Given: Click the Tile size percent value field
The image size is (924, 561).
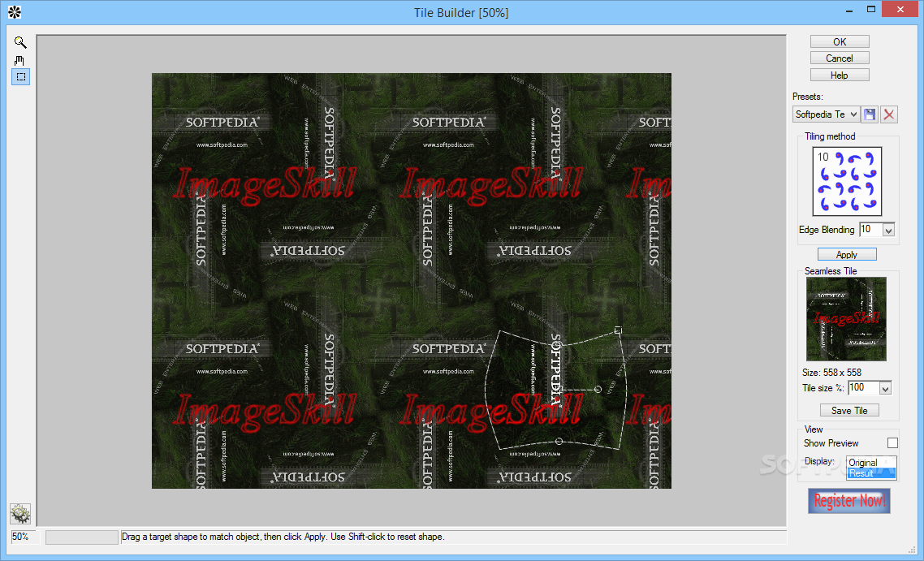Looking at the screenshot, I should [x=863, y=388].
